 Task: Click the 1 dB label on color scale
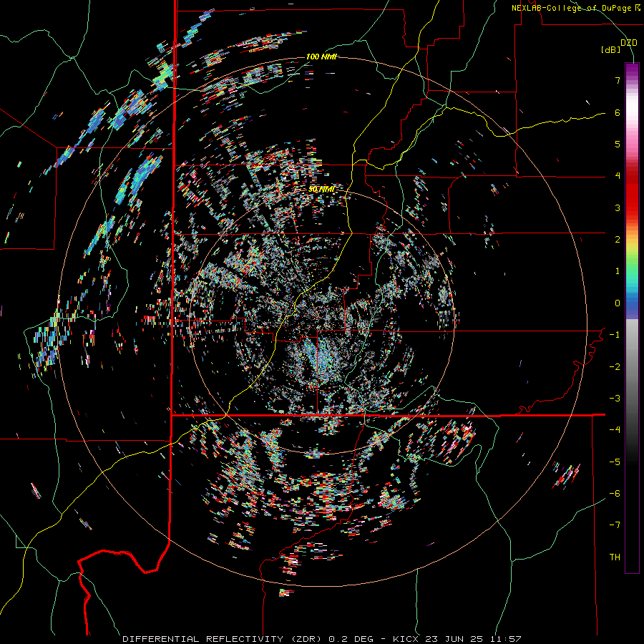click(618, 271)
